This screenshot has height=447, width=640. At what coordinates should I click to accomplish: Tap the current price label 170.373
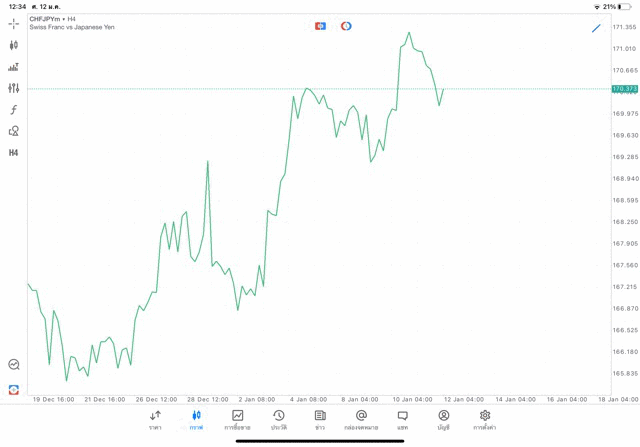[x=624, y=89]
